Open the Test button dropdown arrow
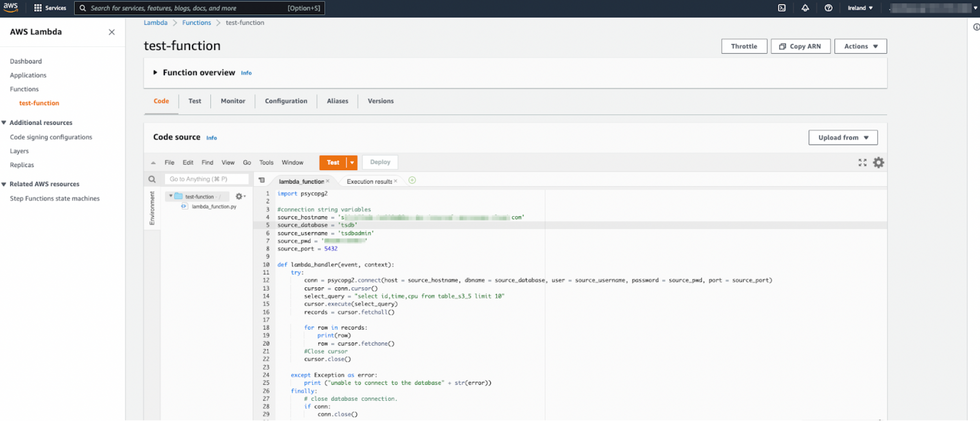The height and width of the screenshot is (421, 980). tap(352, 163)
